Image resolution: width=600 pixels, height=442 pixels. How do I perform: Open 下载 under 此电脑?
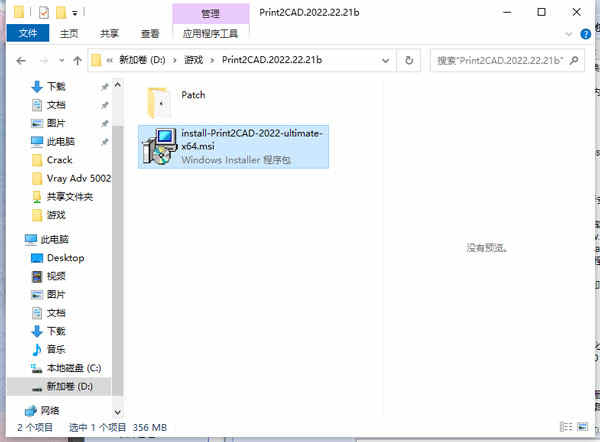tap(57, 331)
